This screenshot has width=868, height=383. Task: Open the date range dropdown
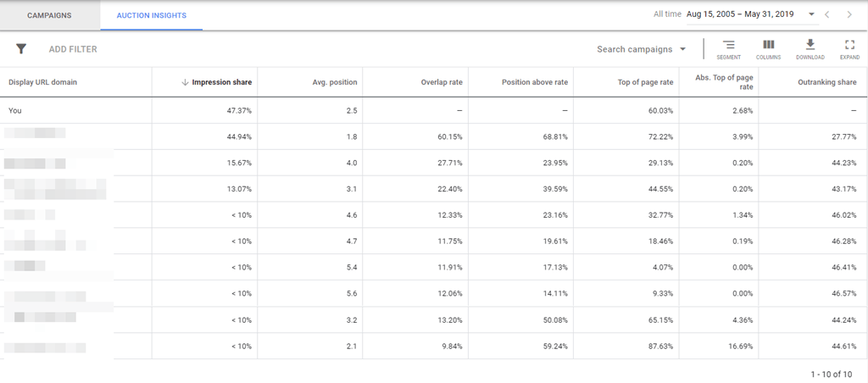811,14
